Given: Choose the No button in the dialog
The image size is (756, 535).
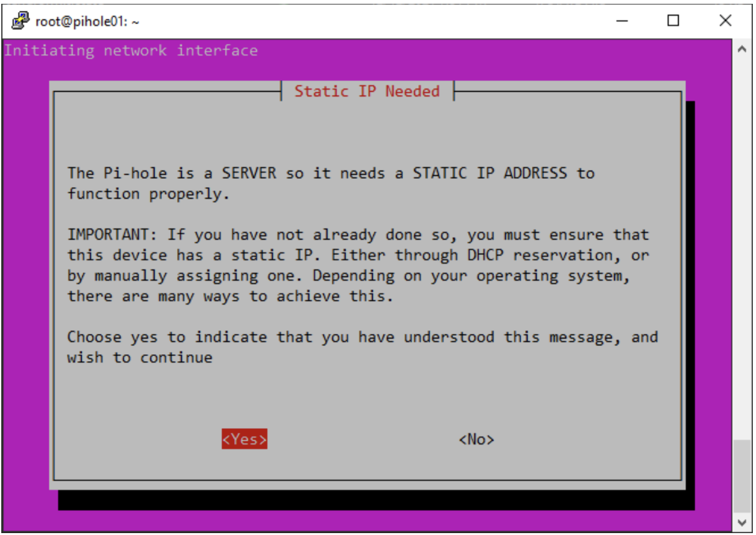Looking at the screenshot, I should click(x=476, y=439).
